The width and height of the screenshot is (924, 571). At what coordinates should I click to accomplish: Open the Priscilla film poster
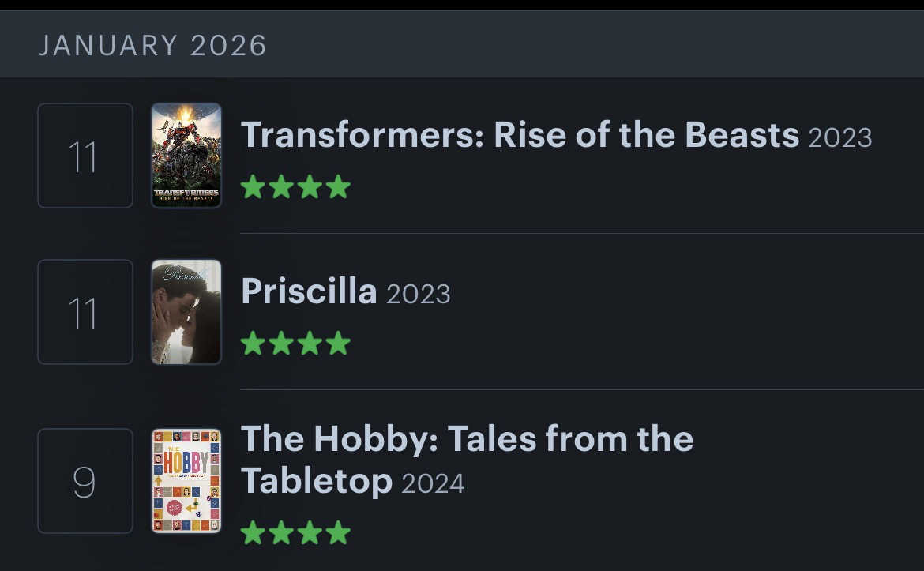tap(186, 312)
